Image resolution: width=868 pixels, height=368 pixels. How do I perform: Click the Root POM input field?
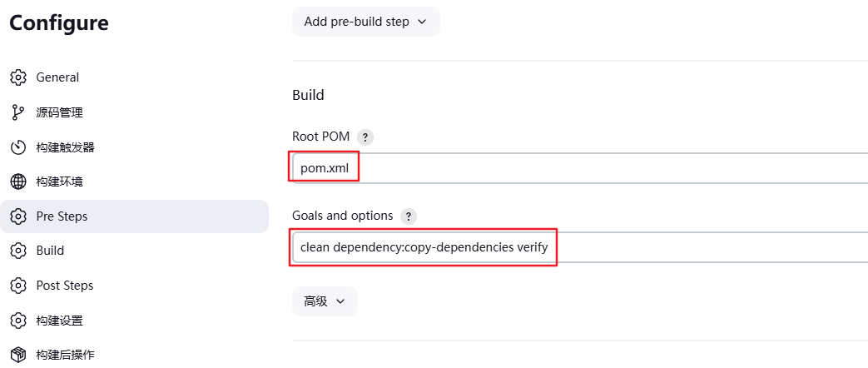click(583, 169)
